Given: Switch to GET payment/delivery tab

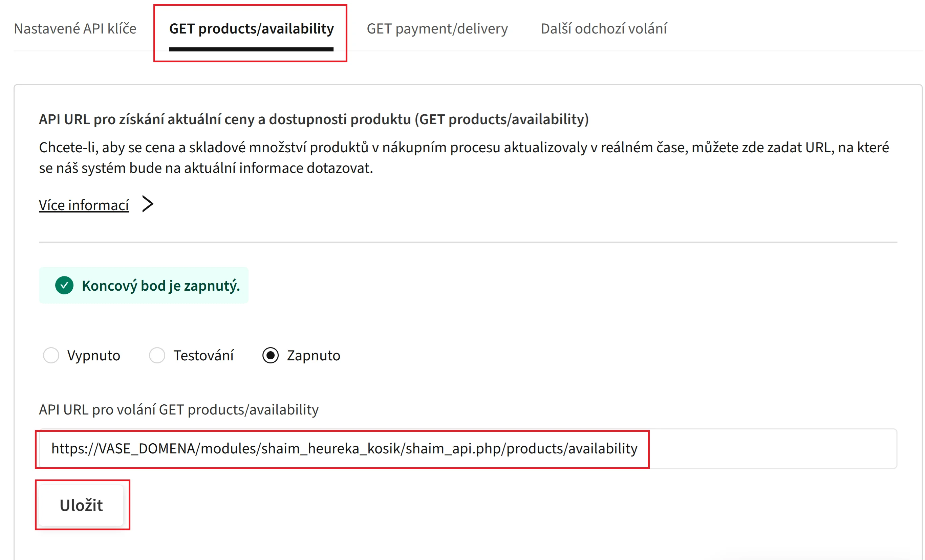Looking at the screenshot, I should pos(437,29).
